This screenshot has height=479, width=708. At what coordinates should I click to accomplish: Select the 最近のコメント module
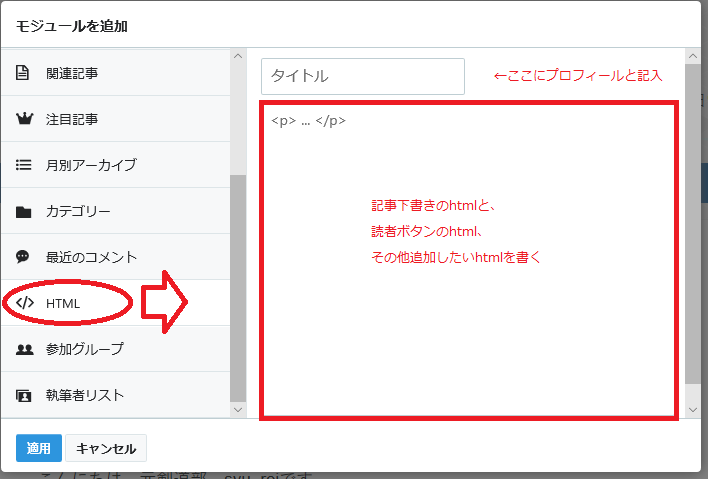tap(116, 257)
